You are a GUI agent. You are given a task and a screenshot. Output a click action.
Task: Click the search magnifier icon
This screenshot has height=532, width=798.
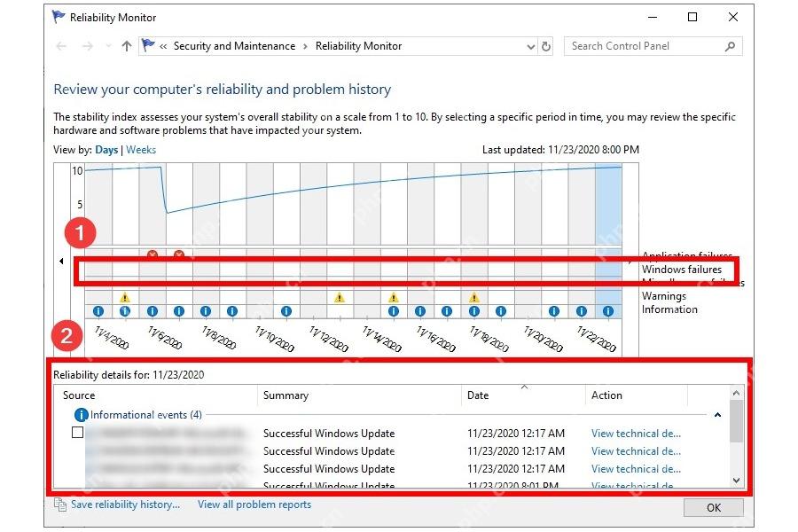(x=731, y=46)
